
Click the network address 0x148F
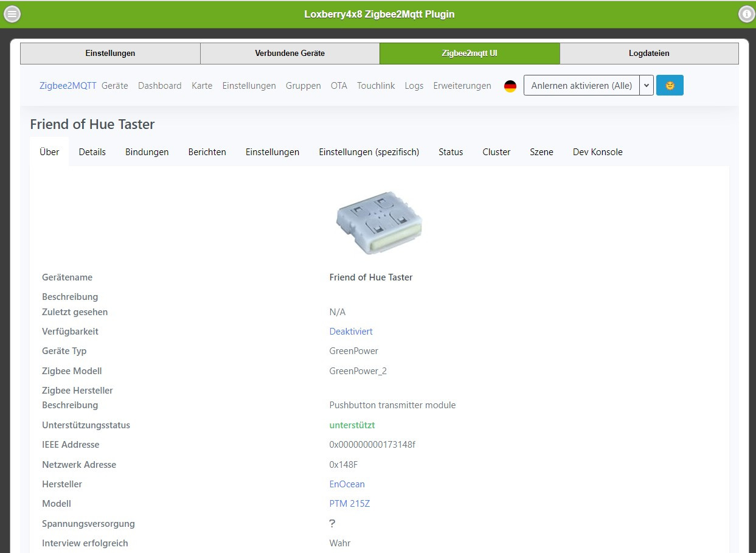click(344, 465)
